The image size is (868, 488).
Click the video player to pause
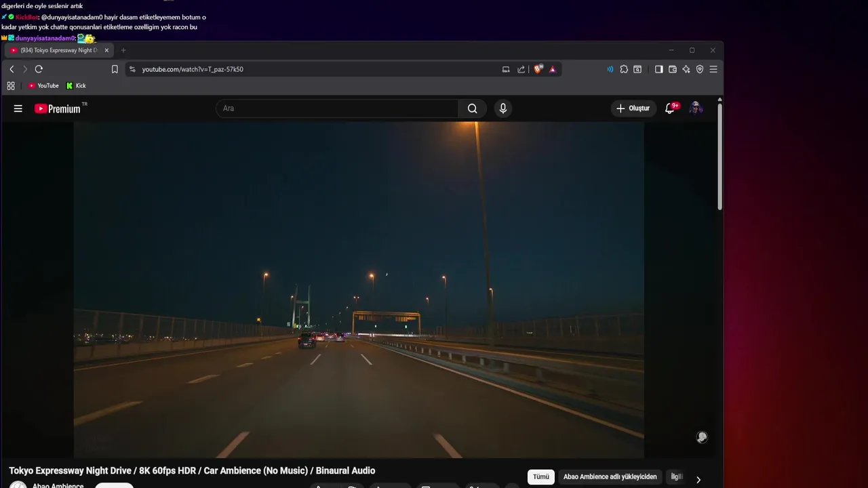[x=359, y=290]
